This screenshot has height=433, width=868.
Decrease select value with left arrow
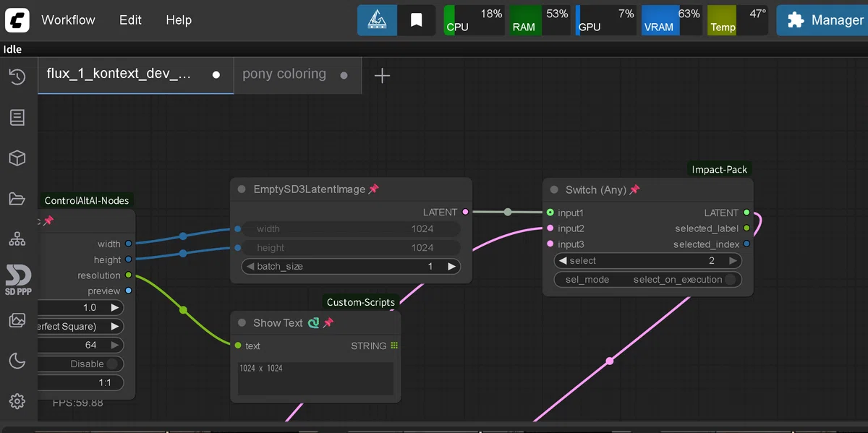(563, 260)
